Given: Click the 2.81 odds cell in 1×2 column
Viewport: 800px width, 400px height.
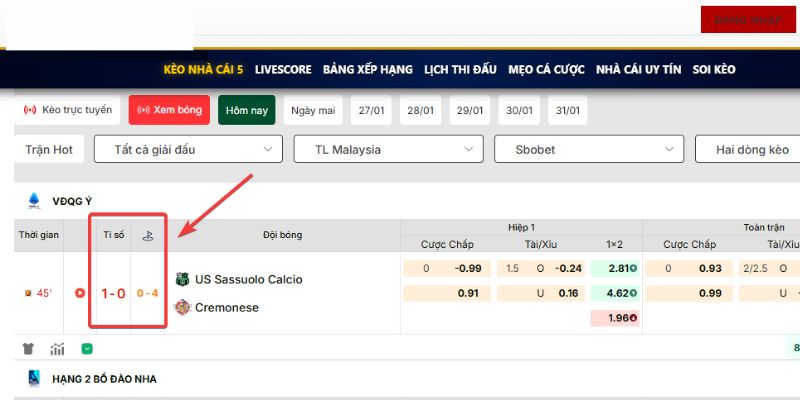Looking at the screenshot, I should tap(615, 268).
